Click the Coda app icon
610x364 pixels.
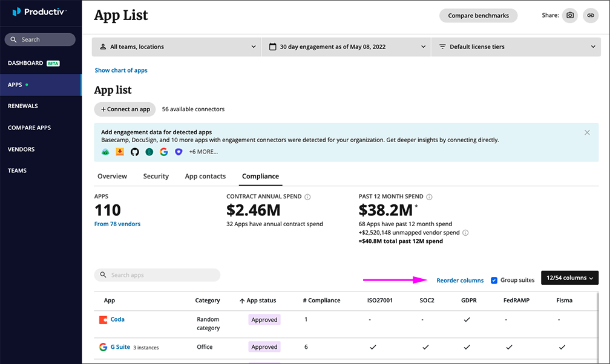coord(103,320)
